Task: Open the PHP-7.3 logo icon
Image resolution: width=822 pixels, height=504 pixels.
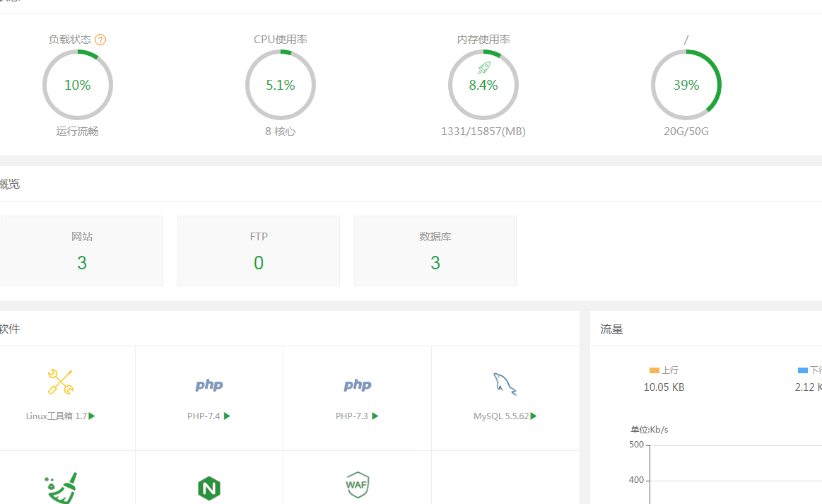Action: coord(358,385)
